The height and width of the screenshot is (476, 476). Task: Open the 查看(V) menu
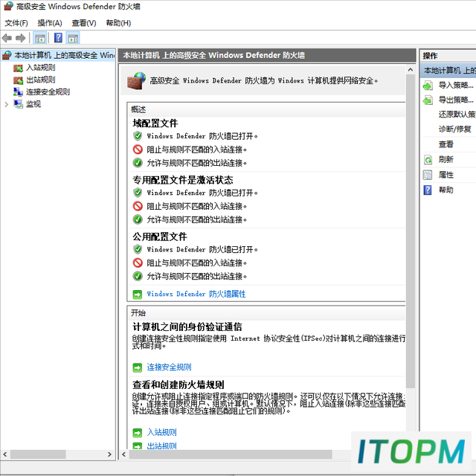tap(84, 23)
